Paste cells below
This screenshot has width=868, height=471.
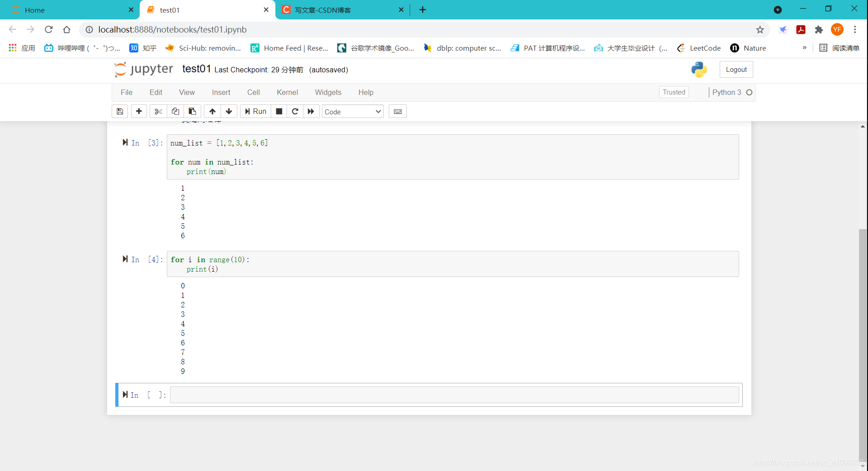click(192, 111)
